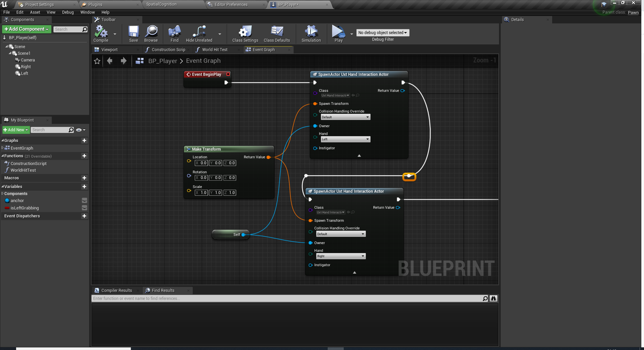The height and width of the screenshot is (350, 644).
Task: Expand the EventGraph tree entry arrow
Action: pyautogui.click(x=3, y=148)
